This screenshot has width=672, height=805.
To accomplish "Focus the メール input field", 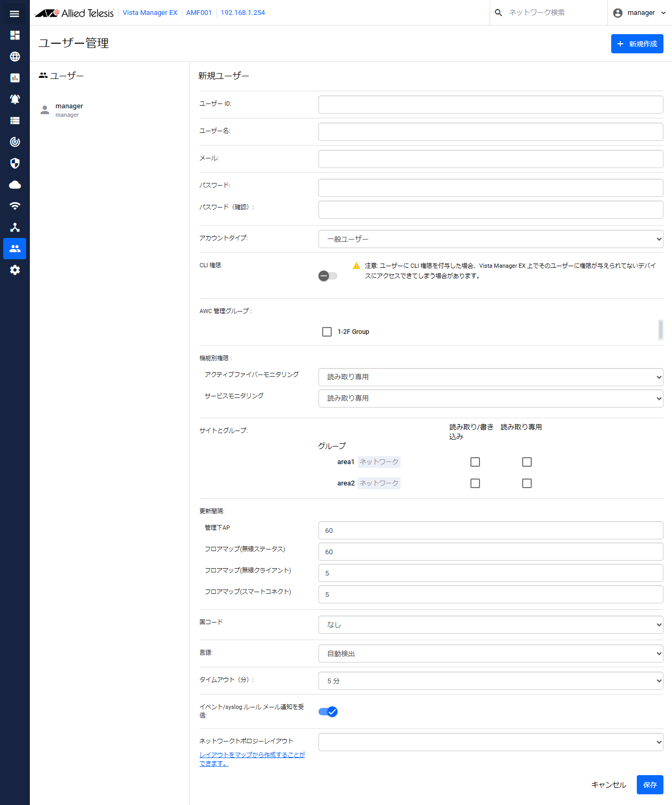I will [x=491, y=159].
